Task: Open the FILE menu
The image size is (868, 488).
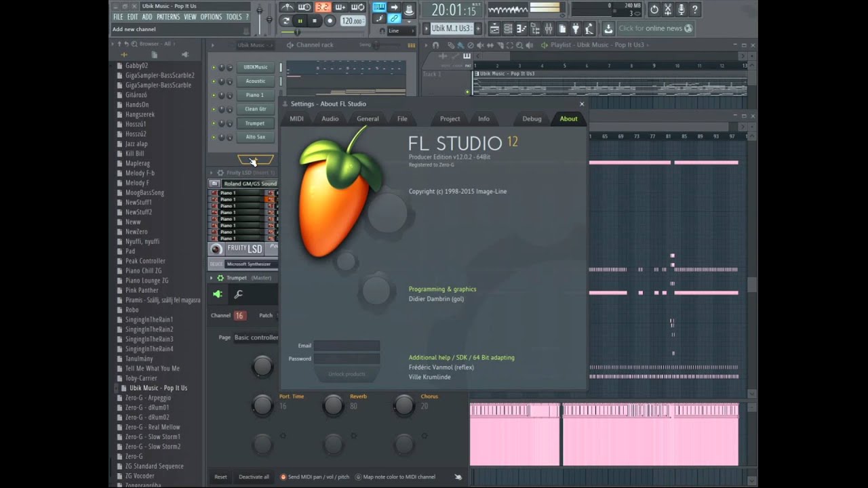Action: tap(118, 17)
